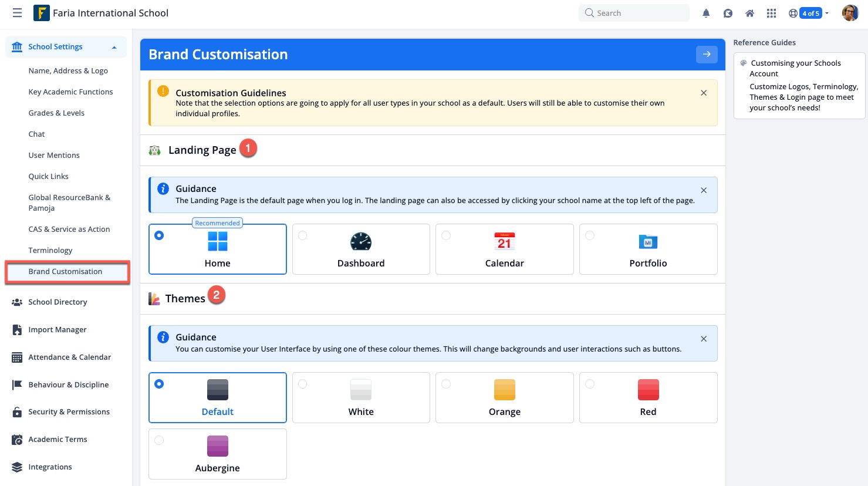This screenshot has height=486, width=868.
Task: Click the Home windows tile icon
Action: coord(218,241)
